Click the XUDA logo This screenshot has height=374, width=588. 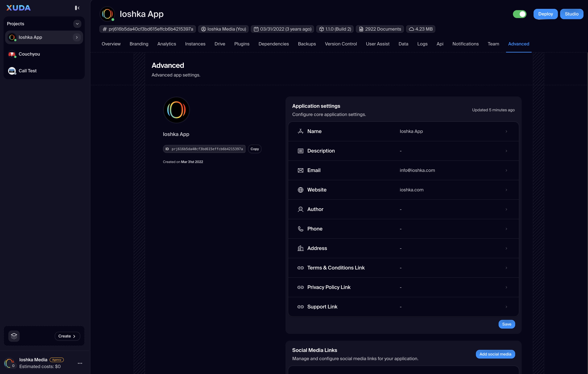(x=19, y=8)
